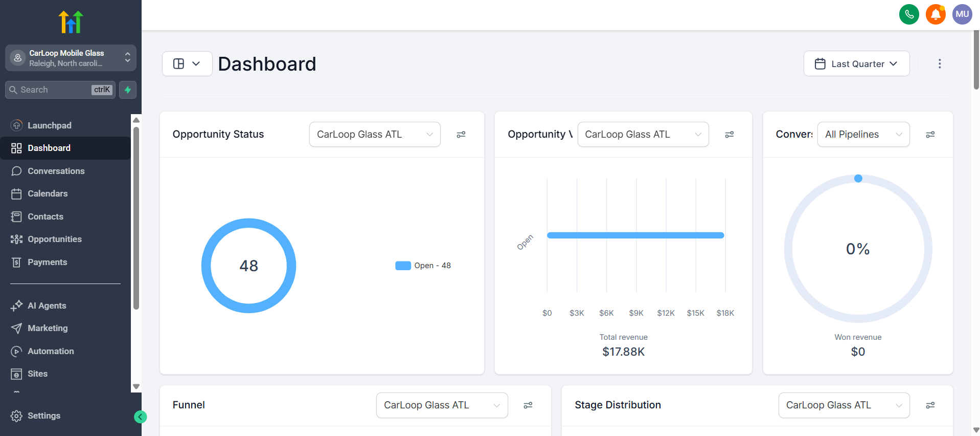The height and width of the screenshot is (436, 980).
Task: Open dashboard three-dot options menu
Action: [x=939, y=63]
